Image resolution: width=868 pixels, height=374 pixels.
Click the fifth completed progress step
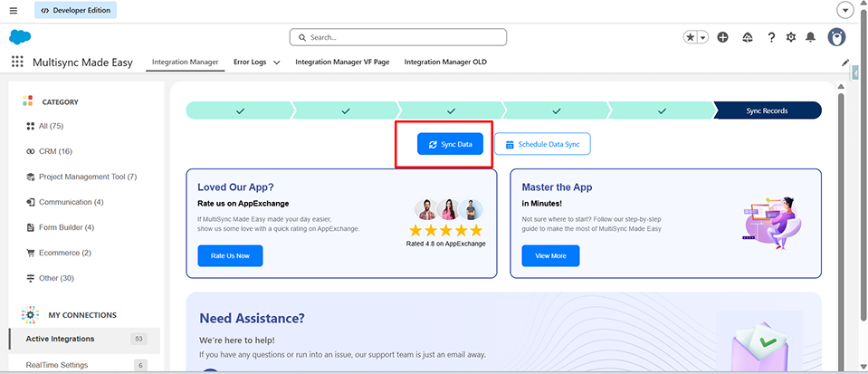pos(662,110)
